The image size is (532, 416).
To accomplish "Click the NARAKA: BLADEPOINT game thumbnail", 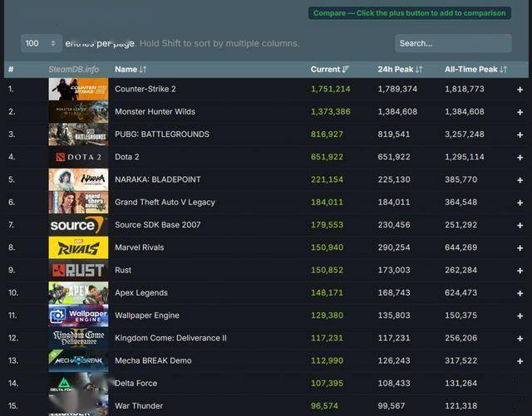I will click(x=78, y=179).
